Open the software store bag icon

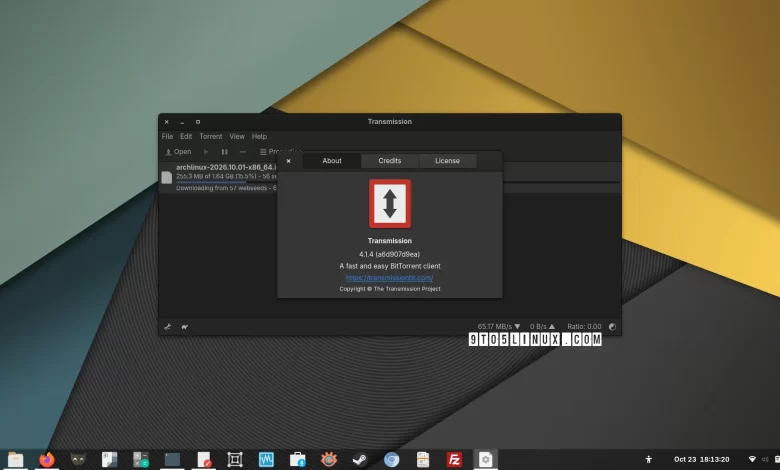[x=297, y=459]
